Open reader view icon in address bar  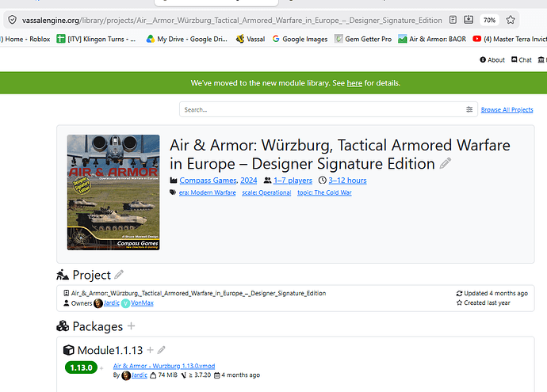coord(453,20)
